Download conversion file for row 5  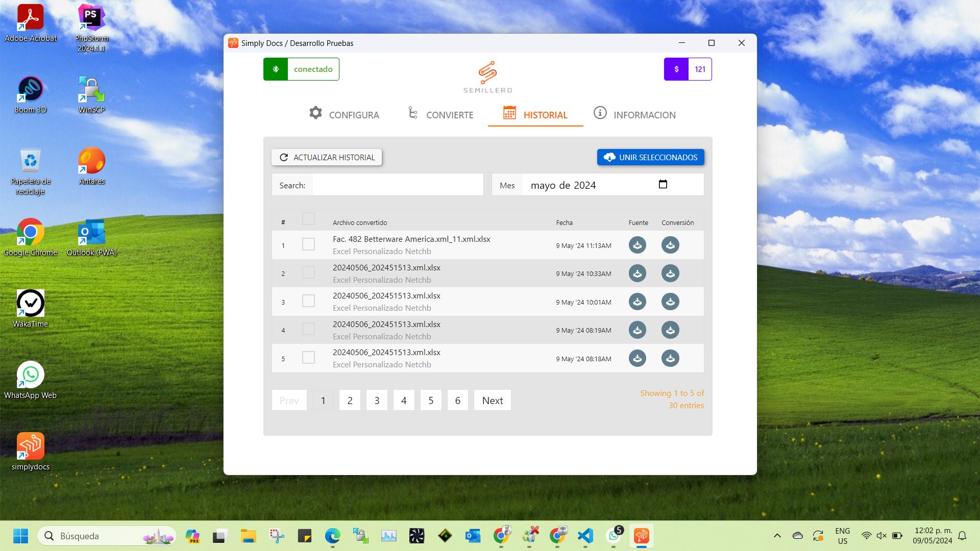[x=670, y=359]
